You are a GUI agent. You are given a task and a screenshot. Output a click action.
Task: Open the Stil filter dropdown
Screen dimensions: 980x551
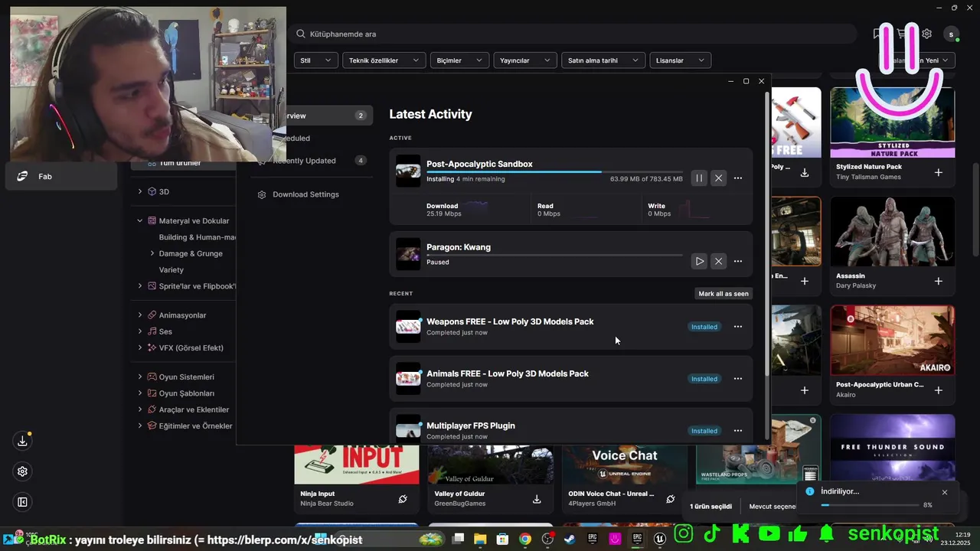pos(316,60)
